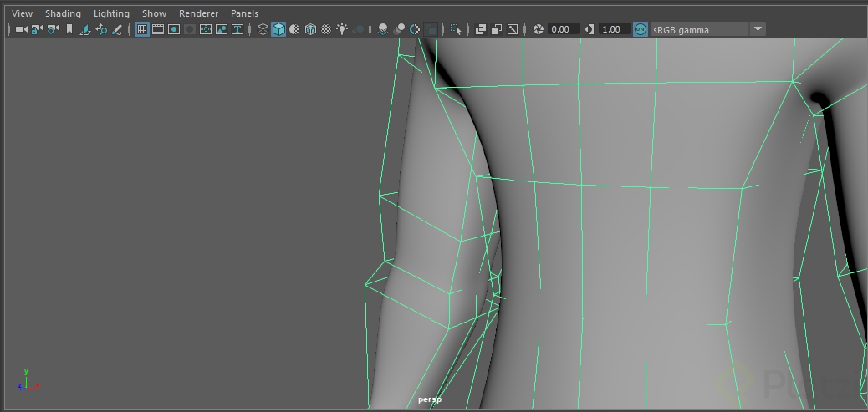Click the Gamma contrast icon
The width and height of the screenshot is (868, 412).
[590, 29]
